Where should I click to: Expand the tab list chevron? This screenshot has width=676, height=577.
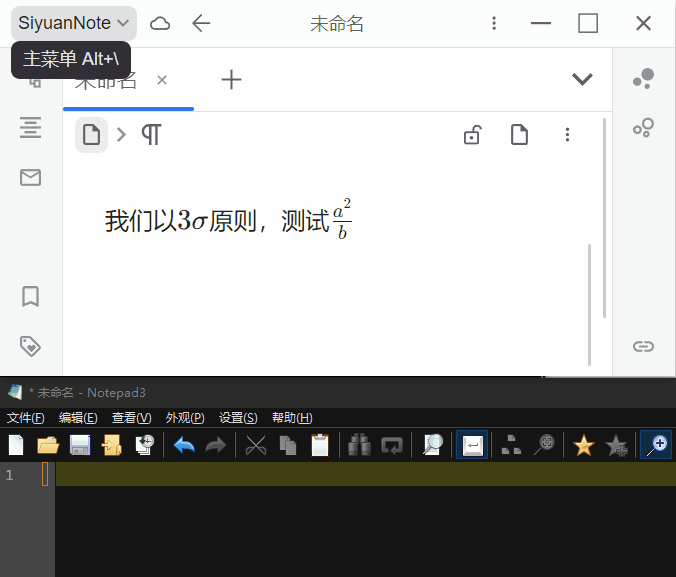582,79
